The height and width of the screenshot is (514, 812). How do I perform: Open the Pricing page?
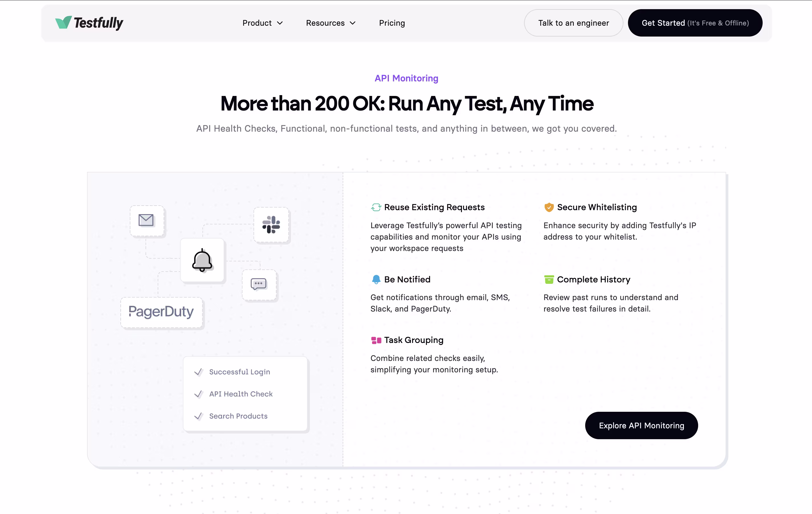392,23
